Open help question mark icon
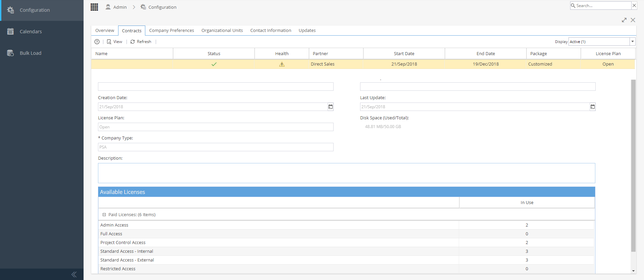The image size is (644, 280). [97, 42]
